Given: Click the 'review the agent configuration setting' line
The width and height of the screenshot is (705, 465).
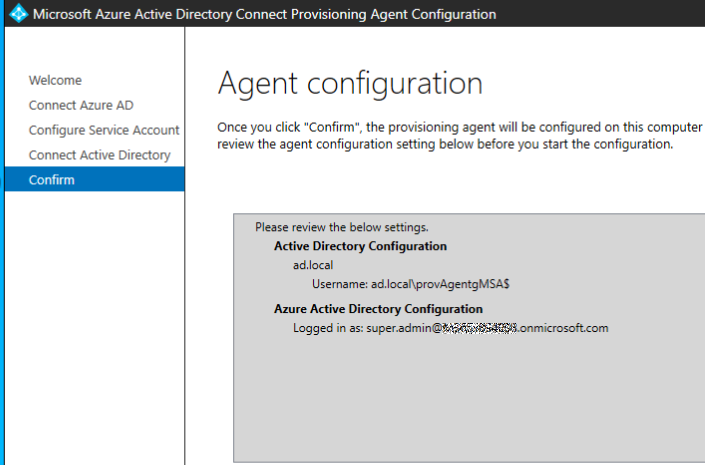Looking at the screenshot, I should click(445, 144).
